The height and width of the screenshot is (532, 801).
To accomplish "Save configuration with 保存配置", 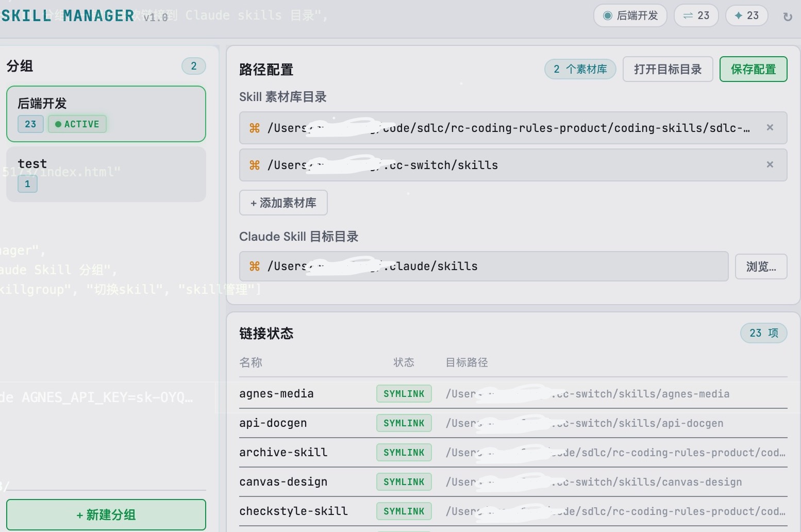I will click(x=754, y=69).
